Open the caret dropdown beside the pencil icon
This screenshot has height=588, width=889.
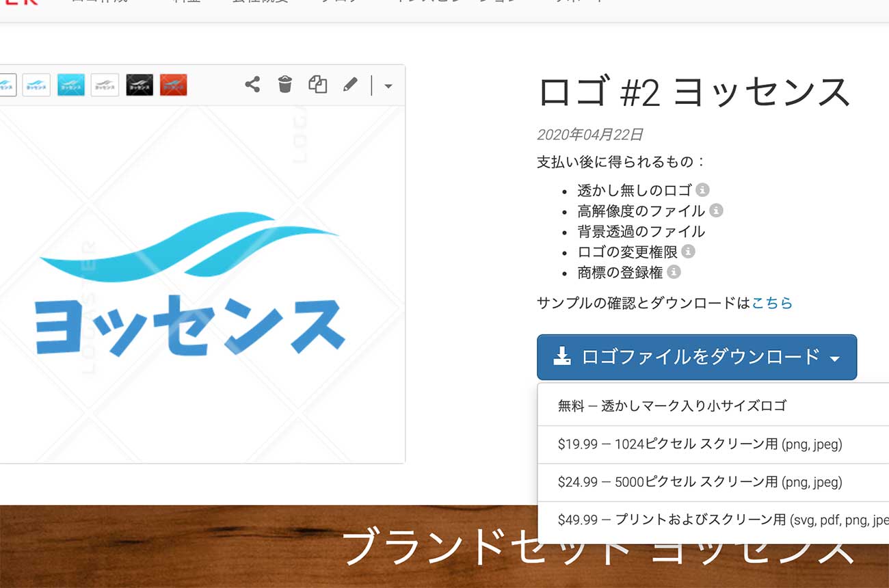tap(388, 86)
